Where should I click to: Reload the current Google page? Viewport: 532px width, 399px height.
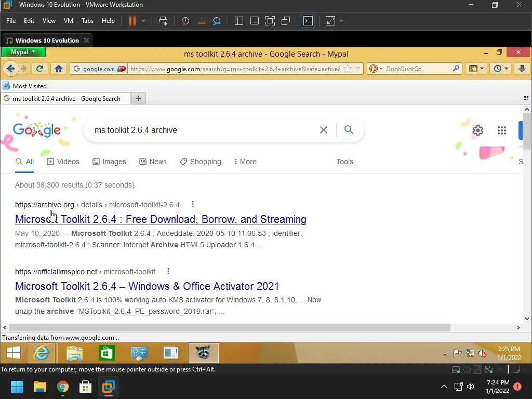click(39, 69)
